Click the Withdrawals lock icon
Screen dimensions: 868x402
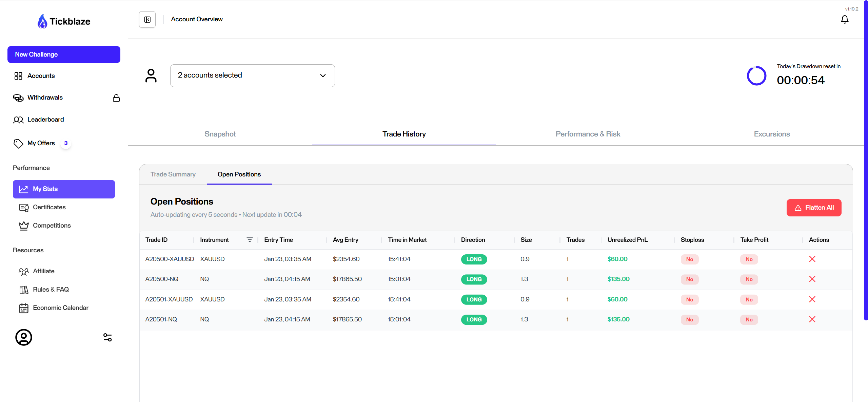click(x=116, y=98)
